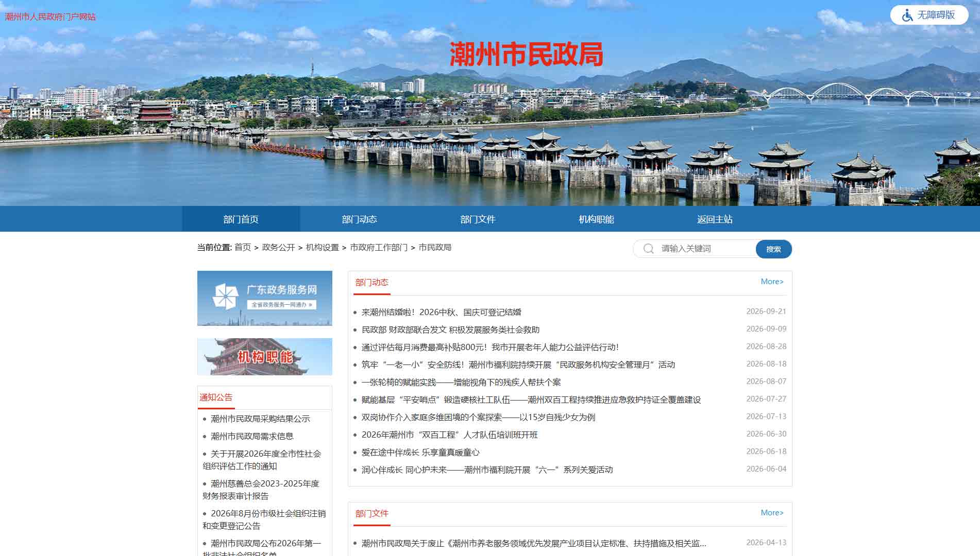Open the 赋能基层“平安哨点” article
The height and width of the screenshot is (556, 980).
point(531,399)
